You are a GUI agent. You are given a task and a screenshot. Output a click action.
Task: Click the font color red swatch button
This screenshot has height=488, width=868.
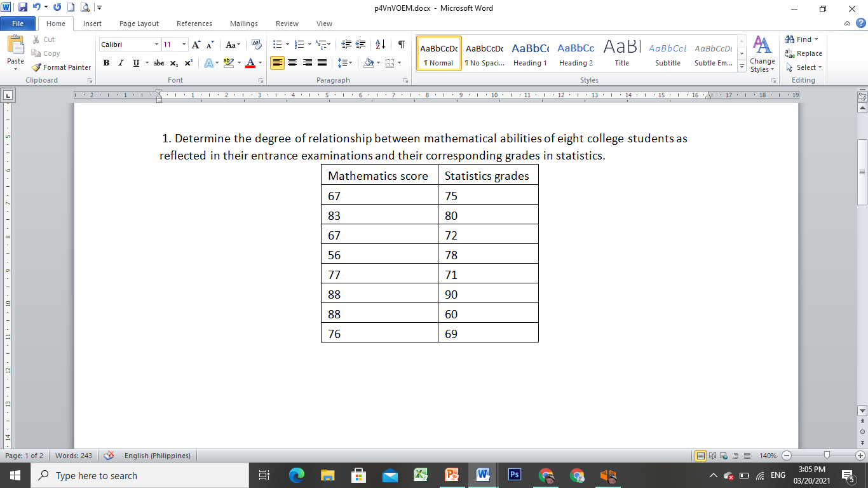coord(250,63)
